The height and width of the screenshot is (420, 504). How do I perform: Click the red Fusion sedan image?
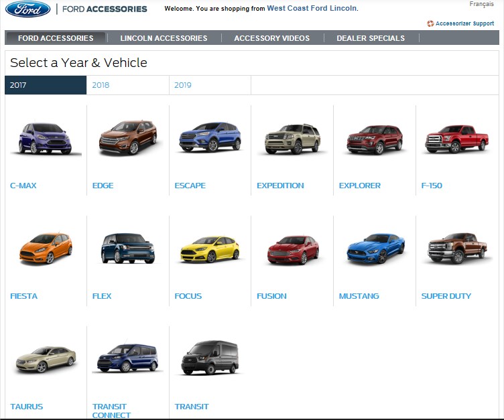pyautogui.click(x=293, y=250)
